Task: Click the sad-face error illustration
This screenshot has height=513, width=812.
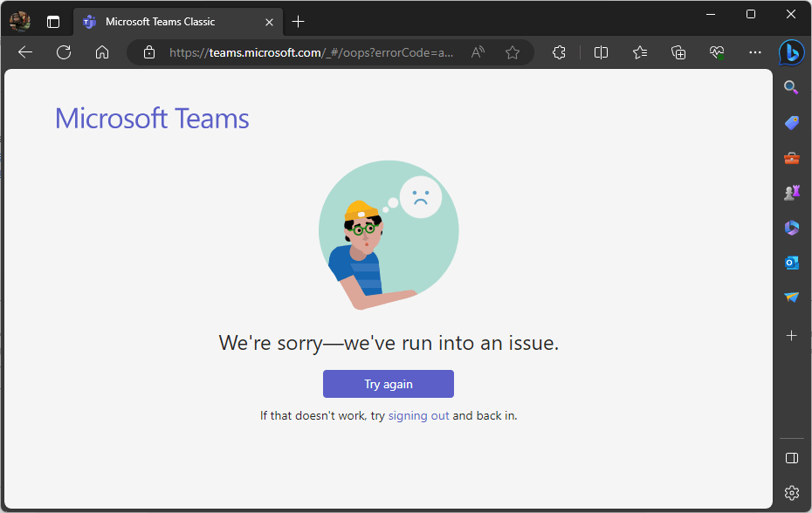Action: pos(389,235)
